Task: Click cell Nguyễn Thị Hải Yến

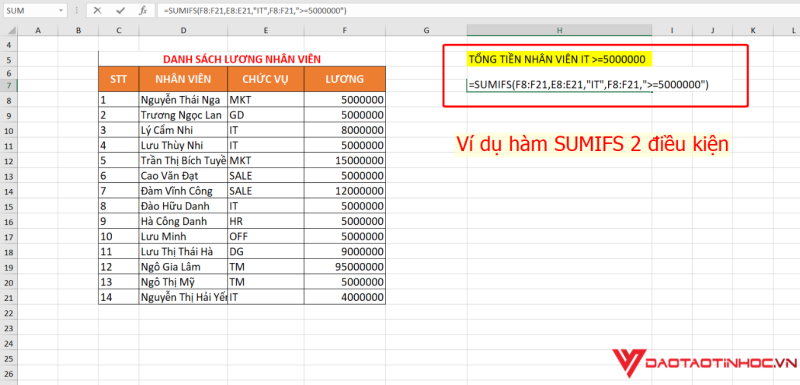Action: pos(183,297)
